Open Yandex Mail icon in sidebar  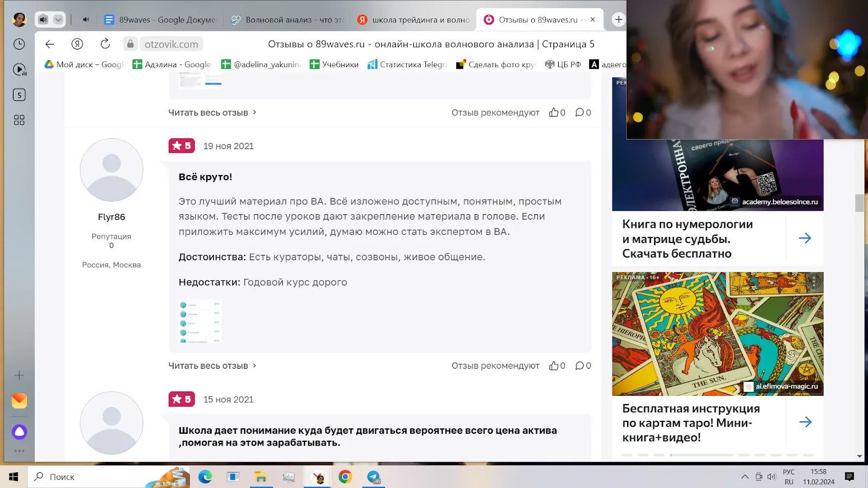(x=19, y=401)
